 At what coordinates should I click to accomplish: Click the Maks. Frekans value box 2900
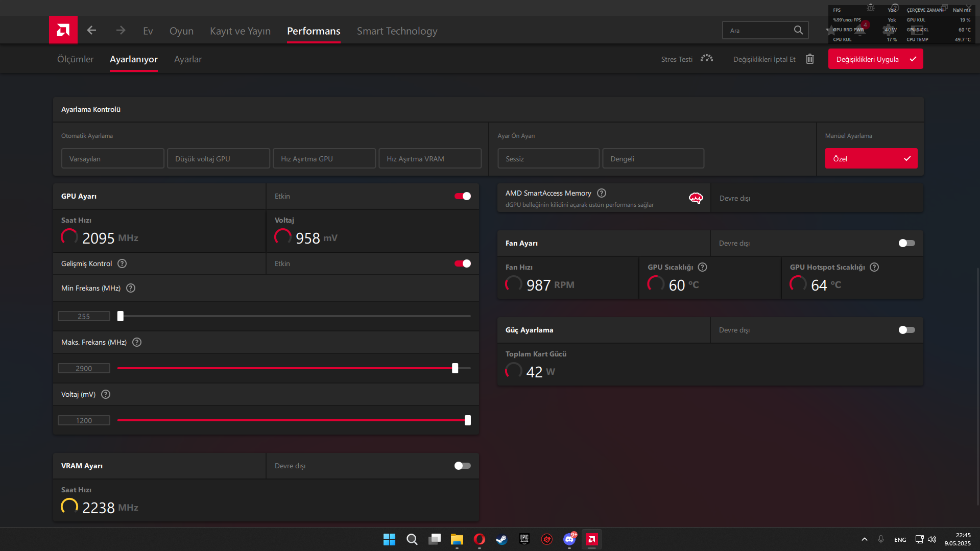84,369
